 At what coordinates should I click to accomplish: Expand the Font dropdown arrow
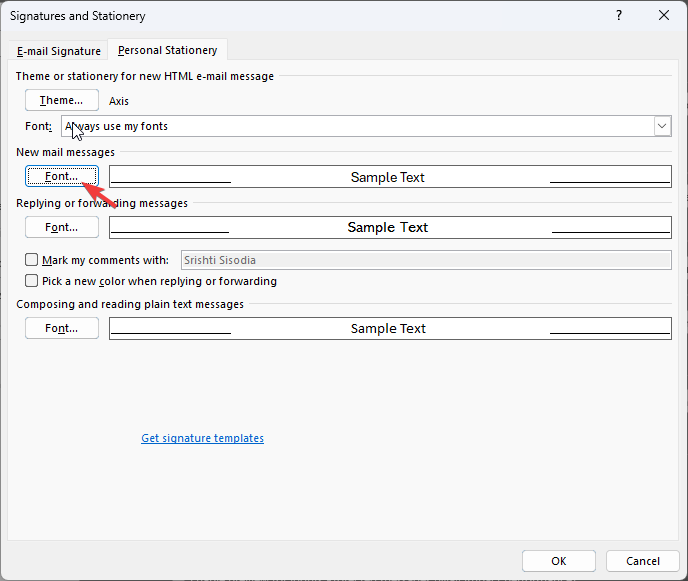point(662,126)
